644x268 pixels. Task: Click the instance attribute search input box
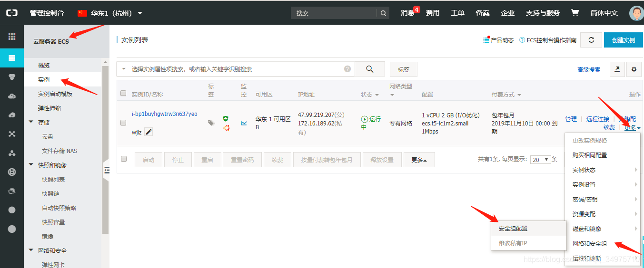[236, 69]
